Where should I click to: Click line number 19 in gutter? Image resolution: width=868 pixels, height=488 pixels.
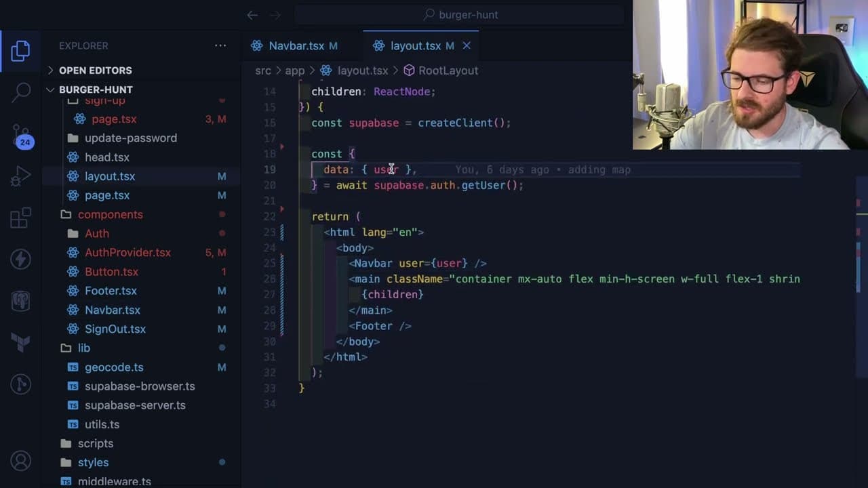click(x=269, y=169)
